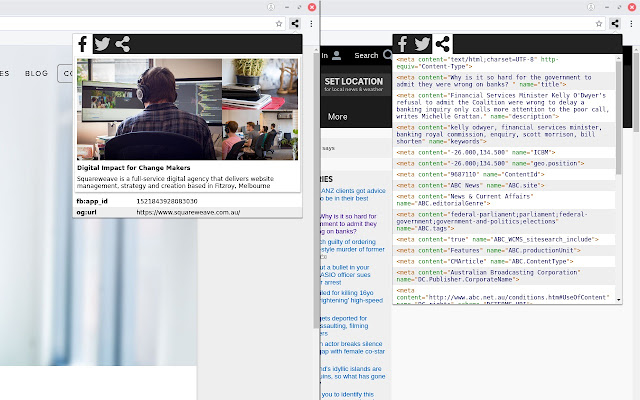This screenshot has width=640, height=400.
Task: Open idyllic islands headline
Action: (x=353, y=373)
